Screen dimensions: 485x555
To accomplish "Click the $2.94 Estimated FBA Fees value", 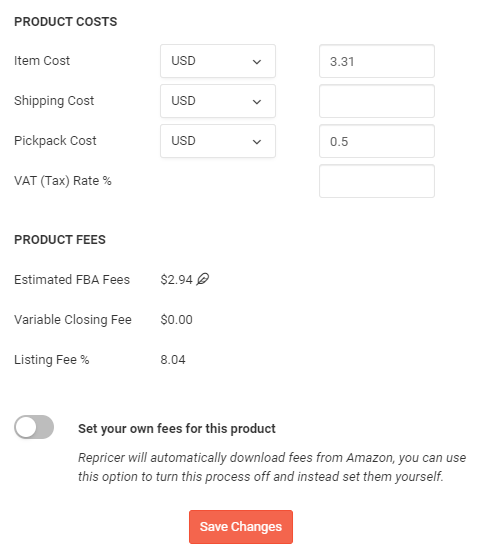I will [x=176, y=280].
